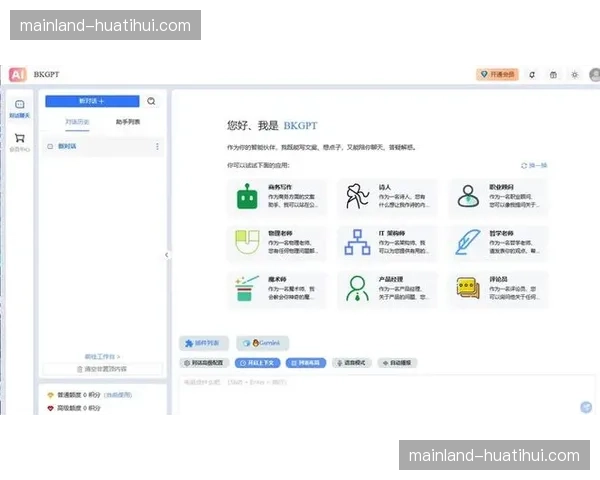The image size is (600, 480).
Task: Open the 魔术师 magician hat assistant
Action: point(246,289)
